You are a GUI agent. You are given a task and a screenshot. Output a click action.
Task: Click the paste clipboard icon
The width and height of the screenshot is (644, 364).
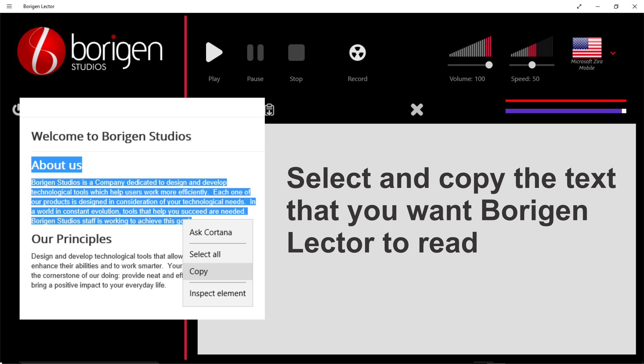[270, 110]
